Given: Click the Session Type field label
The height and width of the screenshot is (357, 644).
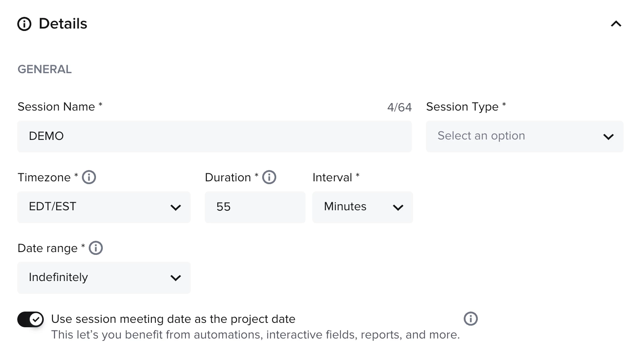Looking at the screenshot, I should point(462,107).
